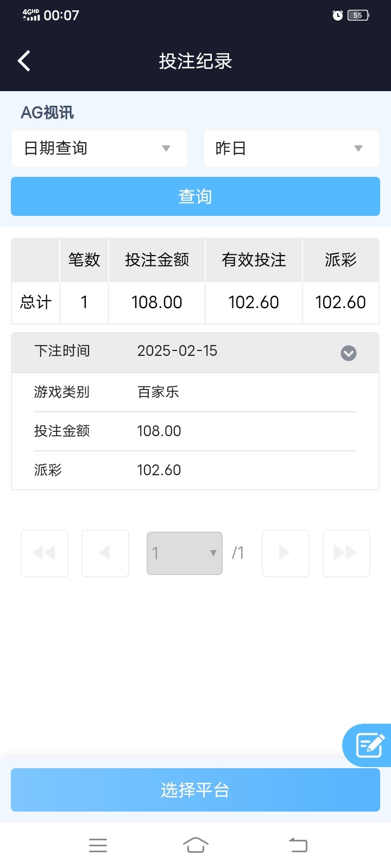Open the 日期查询 dropdown
Screen dimensions: 391x868
pyautogui.click(x=99, y=148)
